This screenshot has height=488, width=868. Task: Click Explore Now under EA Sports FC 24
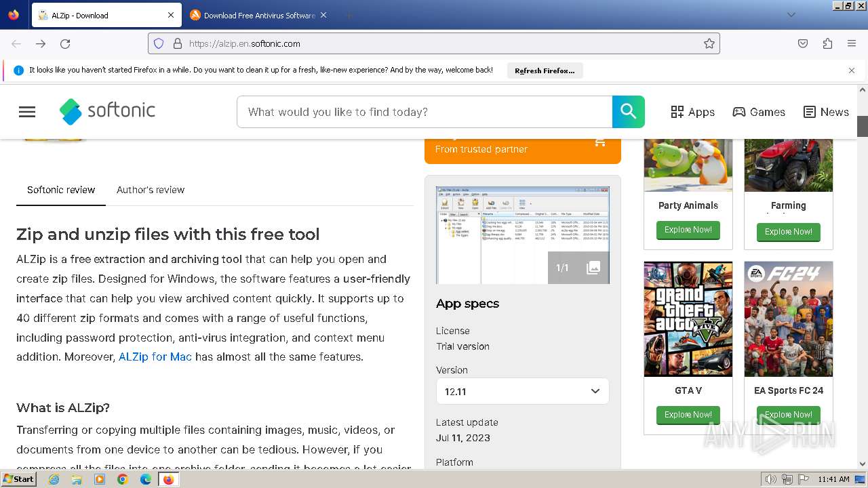coord(788,415)
